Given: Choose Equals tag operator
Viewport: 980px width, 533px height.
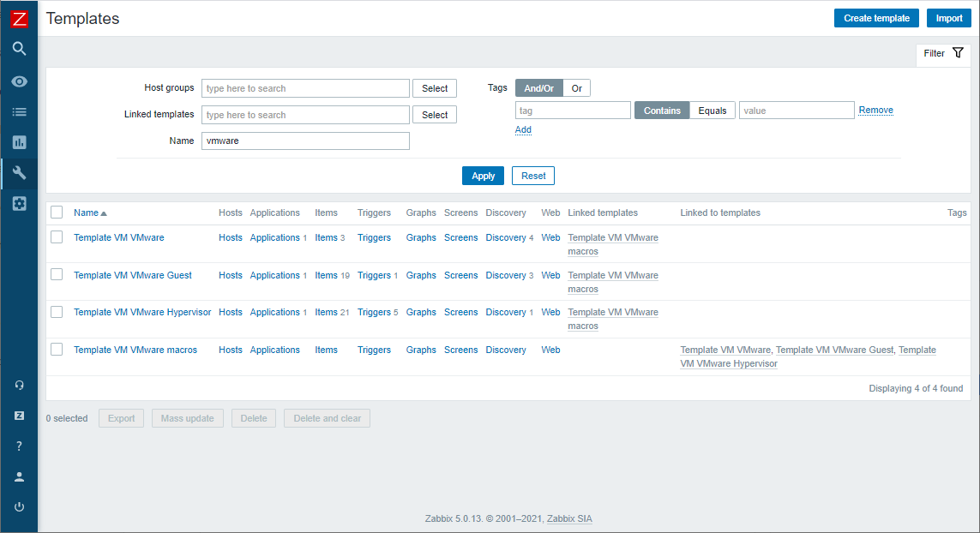Looking at the screenshot, I should [712, 111].
